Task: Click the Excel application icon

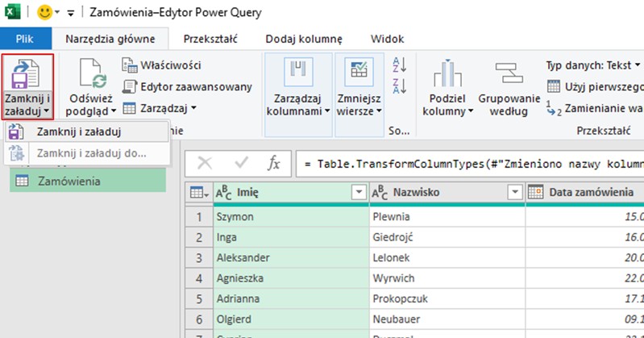Action: tap(12, 11)
